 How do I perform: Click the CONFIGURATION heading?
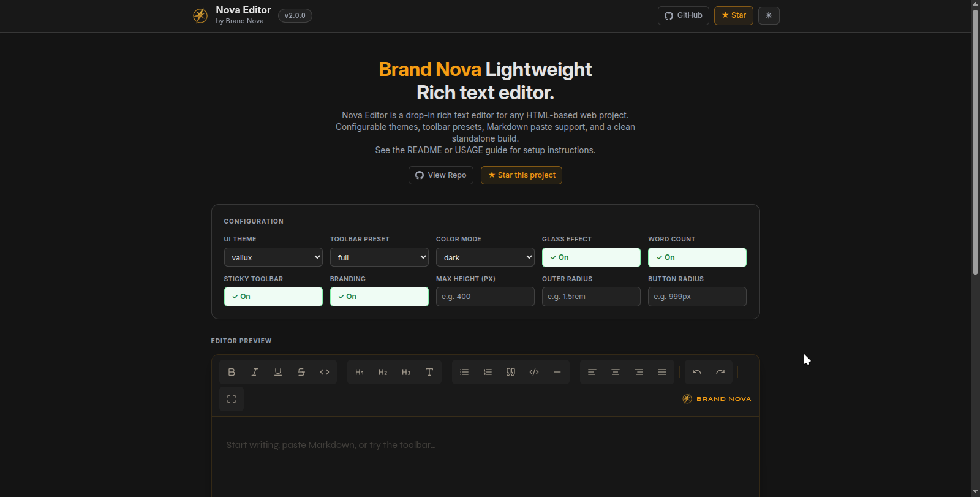[254, 221]
